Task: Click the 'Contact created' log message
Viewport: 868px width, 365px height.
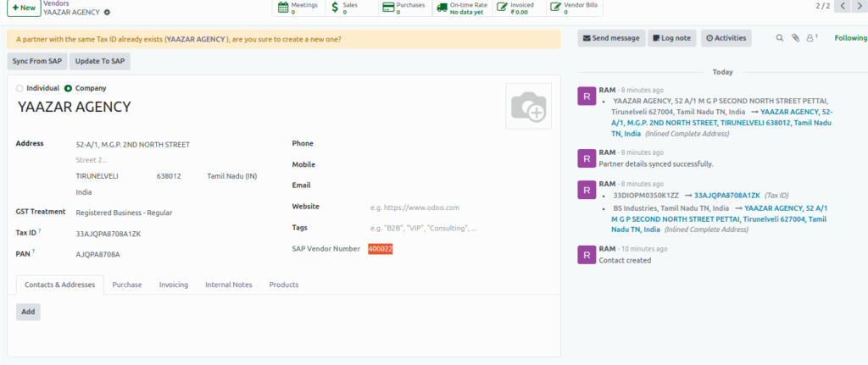Action: coord(625,261)
